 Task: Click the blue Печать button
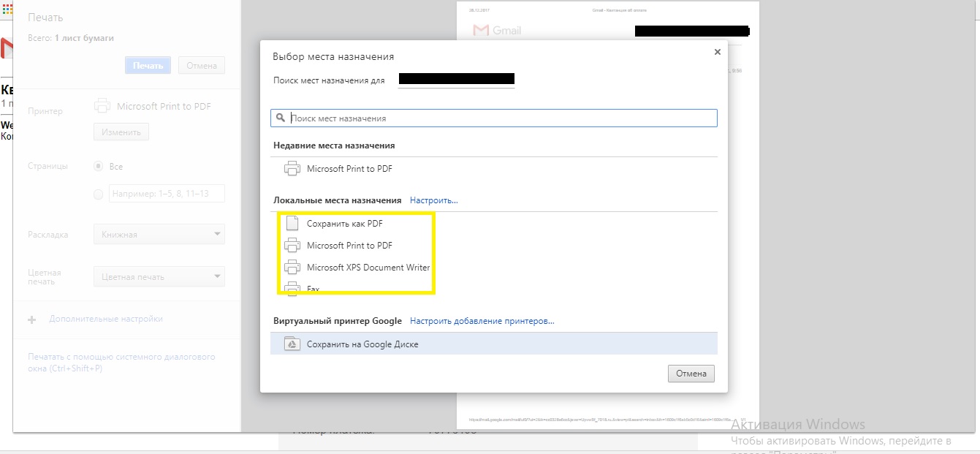point(148,65)
